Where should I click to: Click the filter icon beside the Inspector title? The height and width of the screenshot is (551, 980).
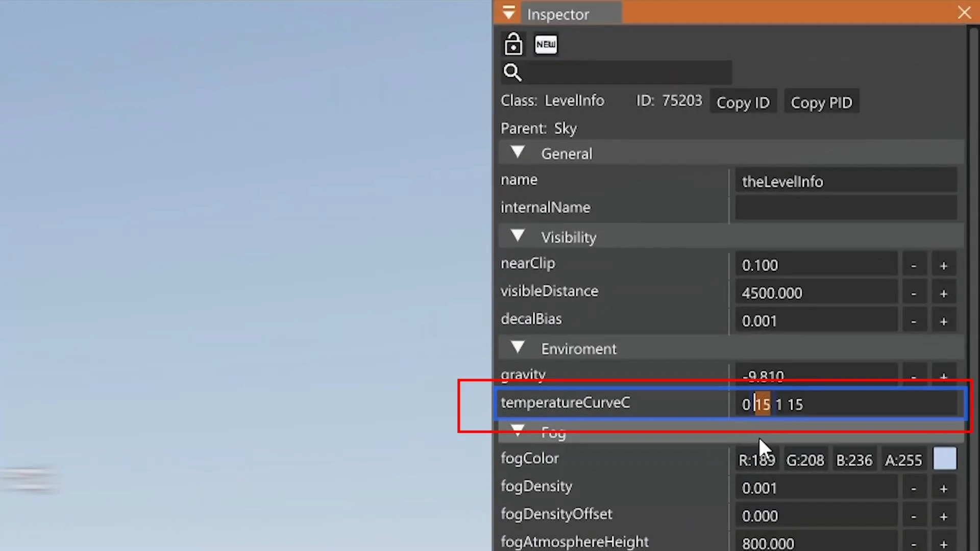[508, 12]
